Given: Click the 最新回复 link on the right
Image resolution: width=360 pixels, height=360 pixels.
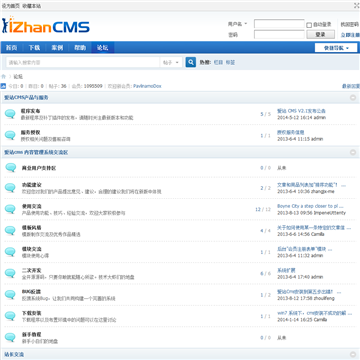Looking at the screenshot, I should click(351, 86).
